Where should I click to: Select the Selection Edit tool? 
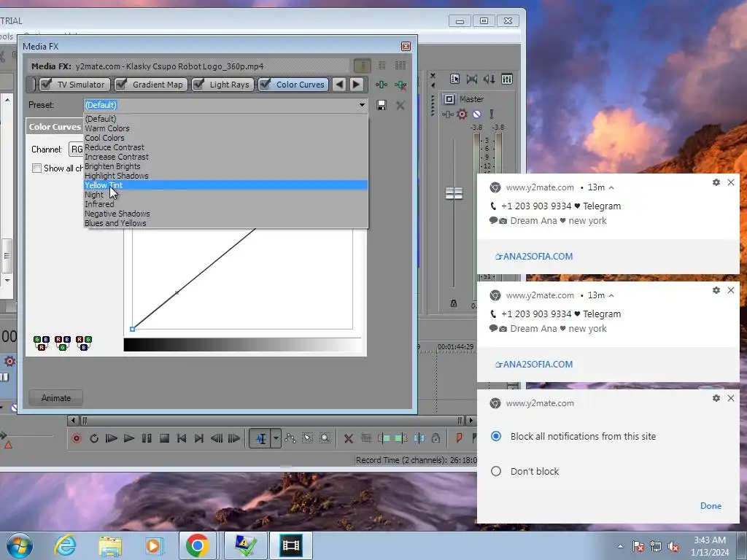click(307, 438)
